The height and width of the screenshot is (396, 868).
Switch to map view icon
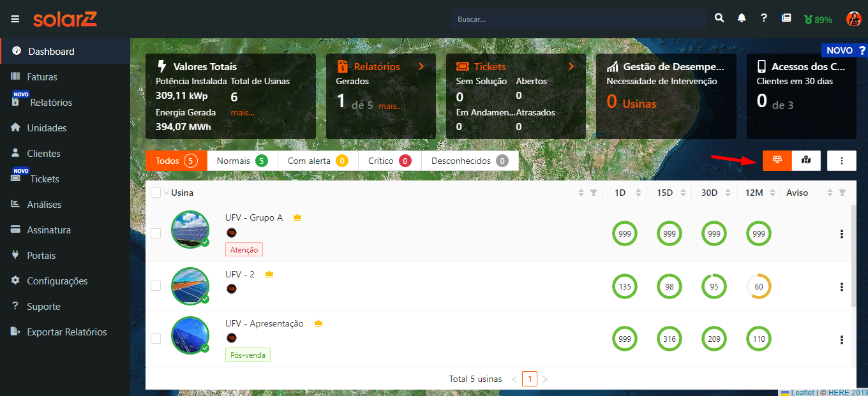pyautogui.click(x=806, y=161)
